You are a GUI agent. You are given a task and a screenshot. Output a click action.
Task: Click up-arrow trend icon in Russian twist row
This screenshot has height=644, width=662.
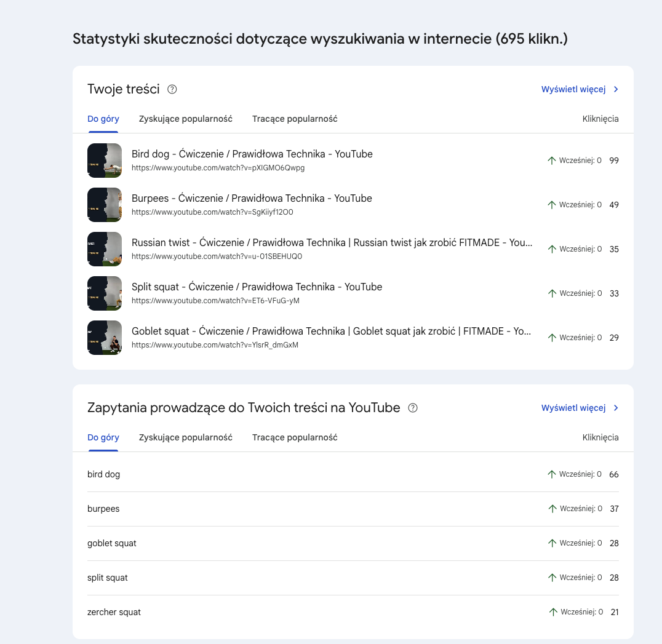(552, 249)
